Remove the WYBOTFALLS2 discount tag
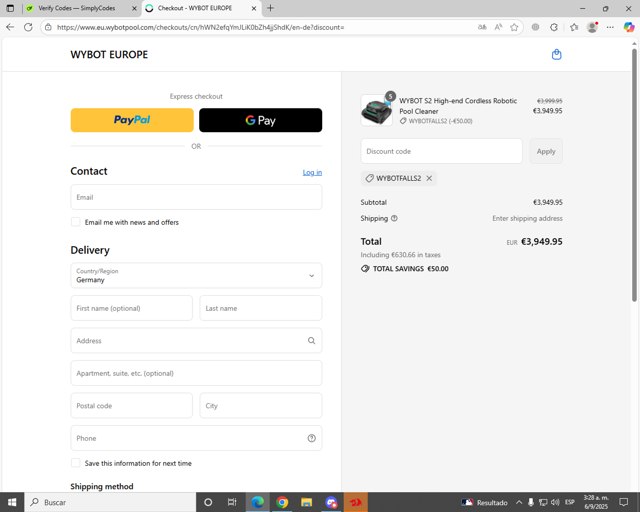The height and width of the screenshot is (512, 640). coord(429,178)
